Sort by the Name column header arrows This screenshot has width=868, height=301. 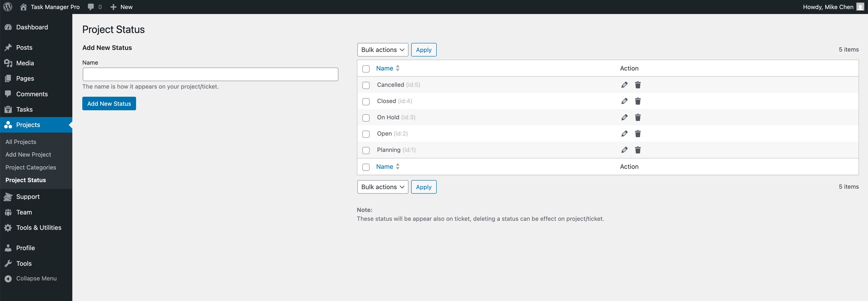click(398, 68)
